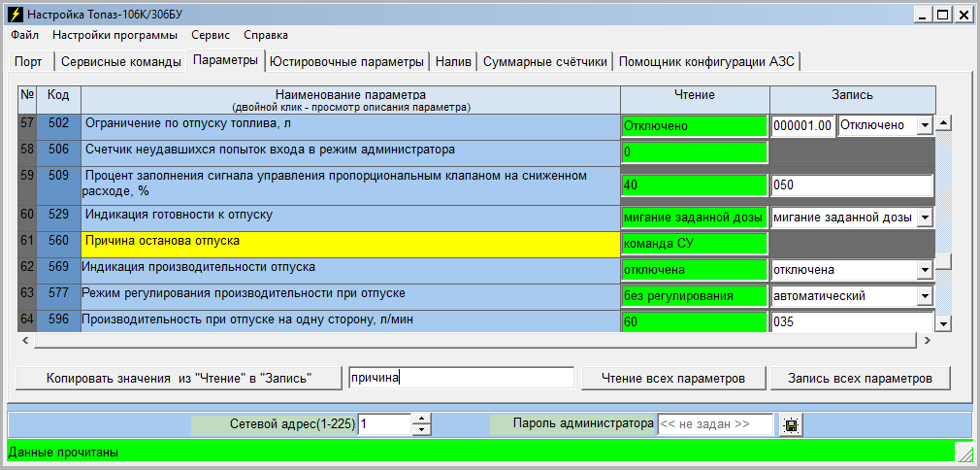This screenshot has height=470, width=980.
Task: Click the без регулирования read value
Action: pyautogui.click(x=695, y=295)
